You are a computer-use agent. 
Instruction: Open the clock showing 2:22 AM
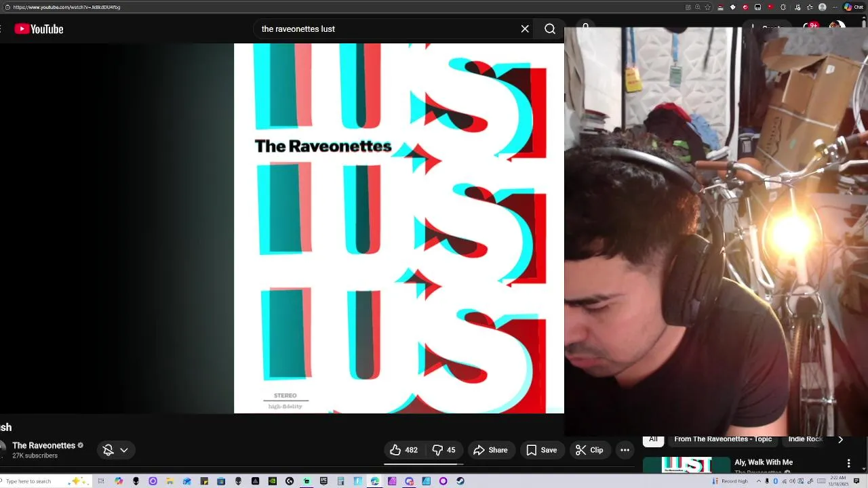point(838,481)
